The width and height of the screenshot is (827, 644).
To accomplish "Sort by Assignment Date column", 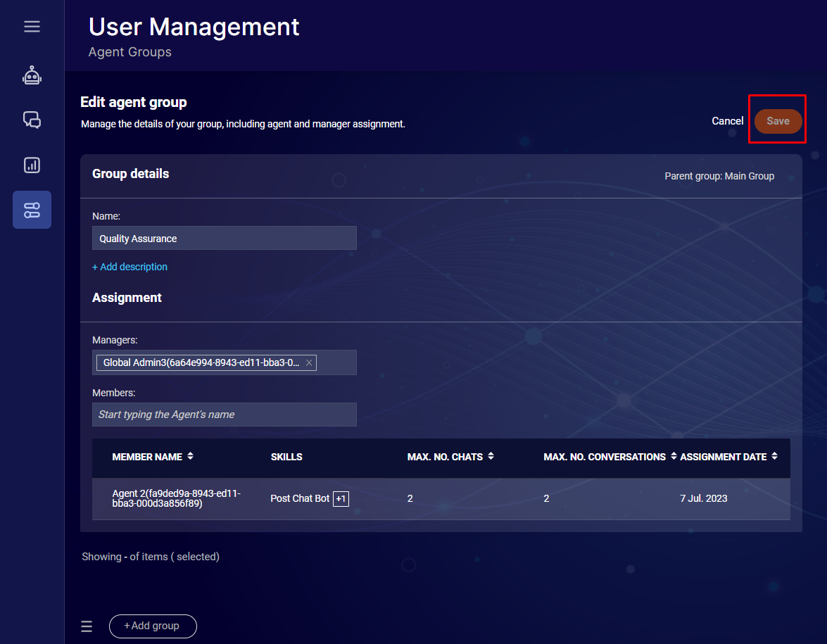I will tap(774, 456).
